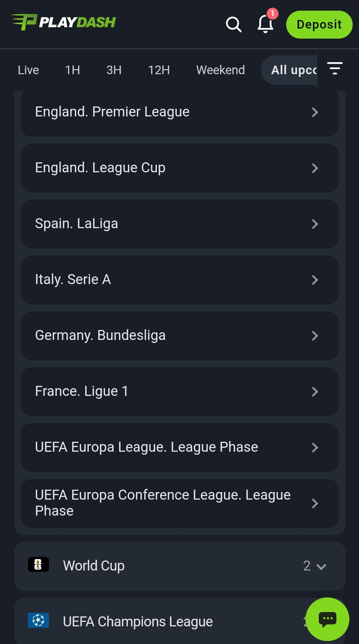Select the 1H time filter
The height and width of the screenshot is (644, 359).
(72, 70)
